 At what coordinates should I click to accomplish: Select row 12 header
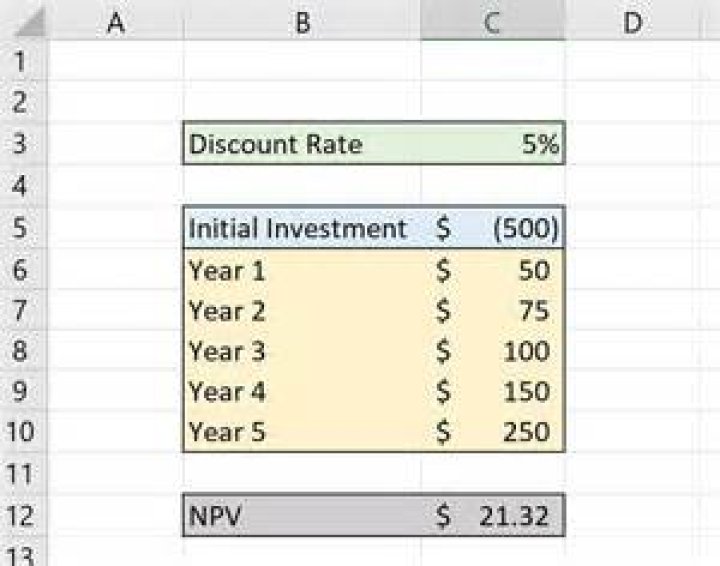[22, 516]
